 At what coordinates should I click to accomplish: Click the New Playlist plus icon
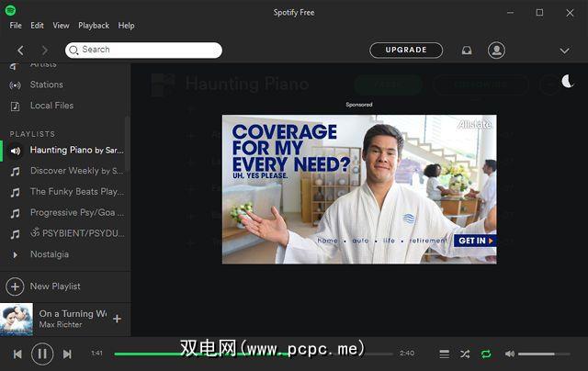pyautogui.click(x=15, y=287)
